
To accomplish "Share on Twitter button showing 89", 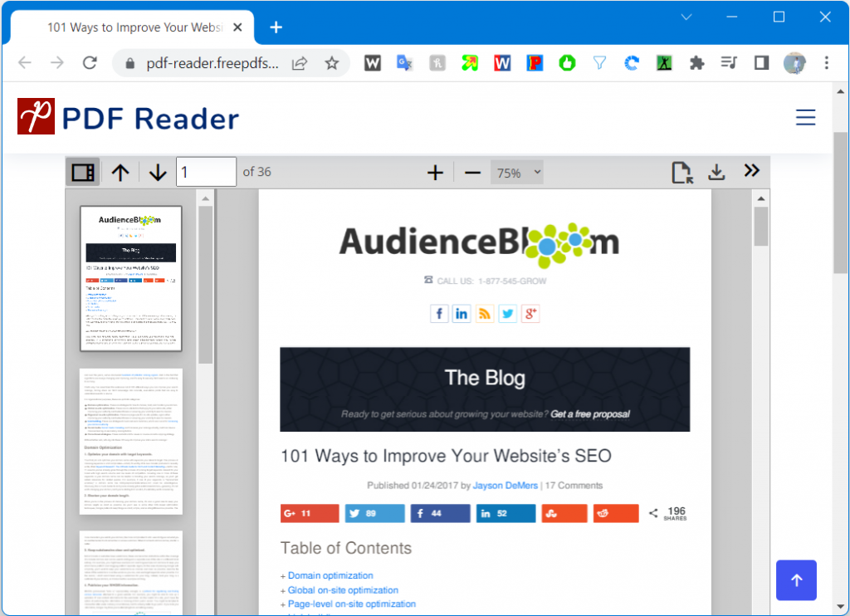I will tap(374, 513).
